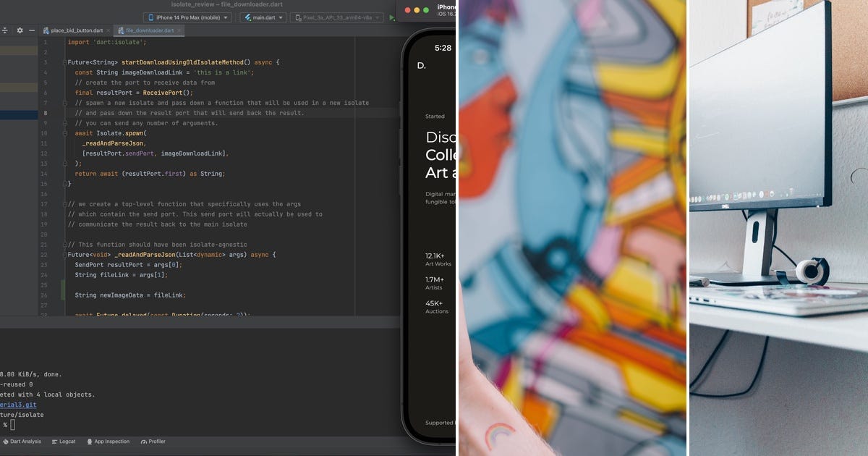This screenshot has height=456, width=868.
Task: Collapse the startDownloadUsingOldIsolateMethod function fold
Action: [x=64, y=62]
